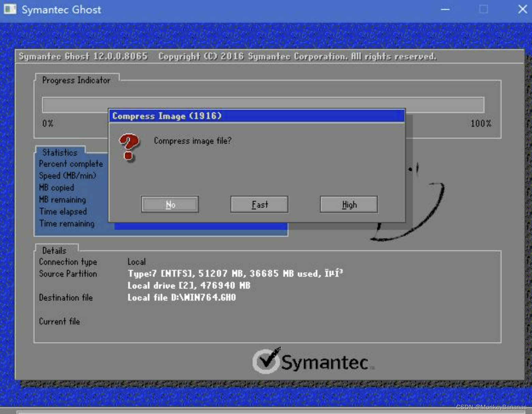532x414 pixels.
Task: Close the Symantec Ghost window
Action: 522,9
